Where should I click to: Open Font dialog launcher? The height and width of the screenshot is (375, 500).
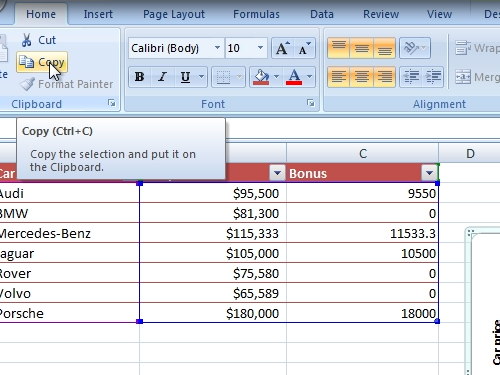click(x=311, y=103)
